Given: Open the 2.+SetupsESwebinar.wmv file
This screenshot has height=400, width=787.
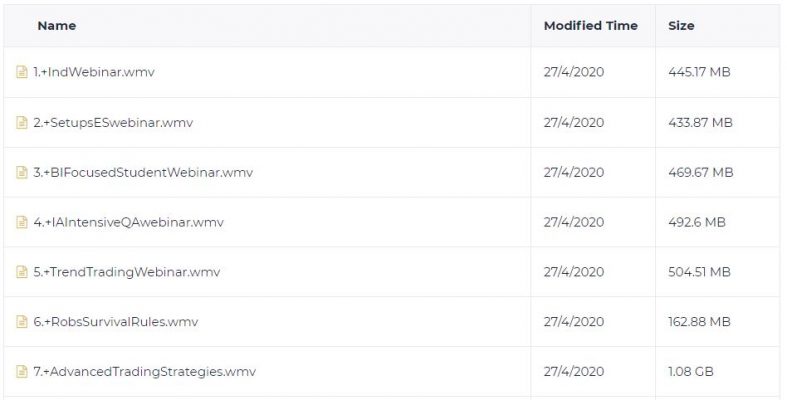Looking at the screenshot, I should point(113,122).
